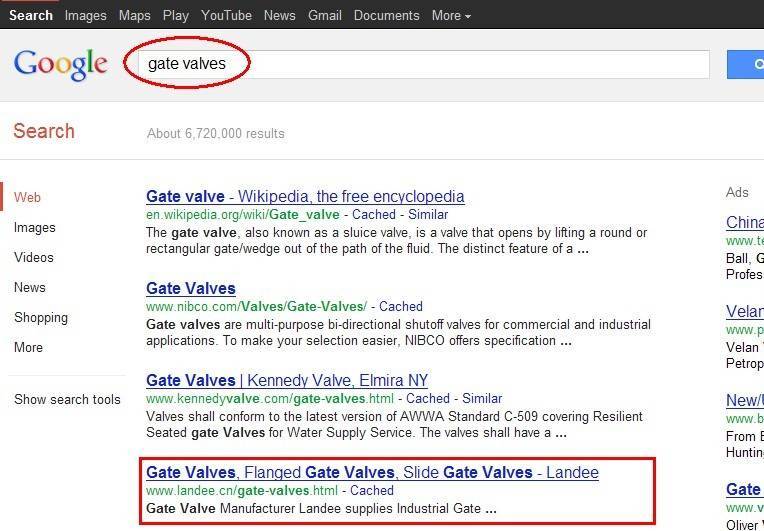Click the red Search heading
Image resolution: width=764 pixels, height=531 pixels.
point(44,132)
